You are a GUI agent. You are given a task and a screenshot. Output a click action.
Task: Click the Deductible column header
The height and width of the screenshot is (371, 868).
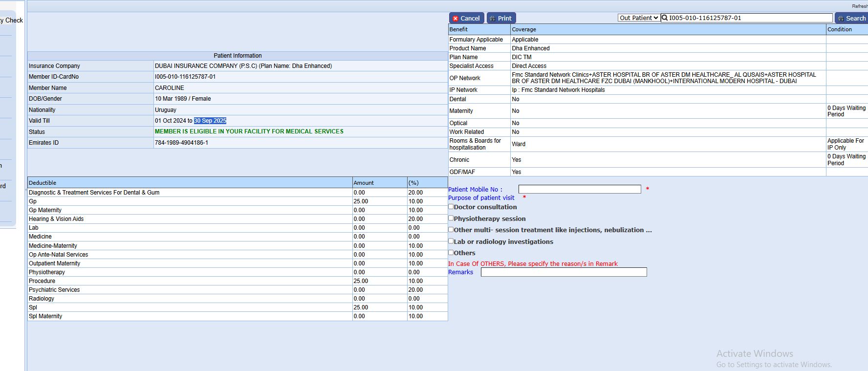[43, 183]
